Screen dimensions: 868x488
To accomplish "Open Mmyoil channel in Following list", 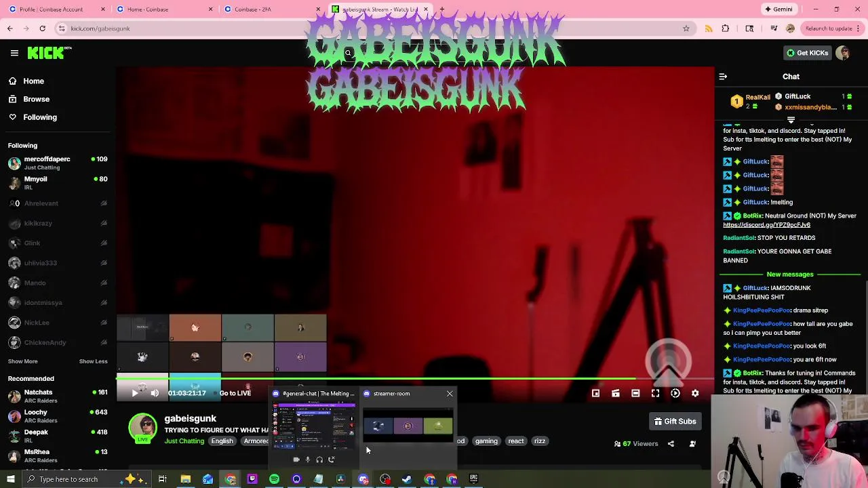I will tap(58, 183).
